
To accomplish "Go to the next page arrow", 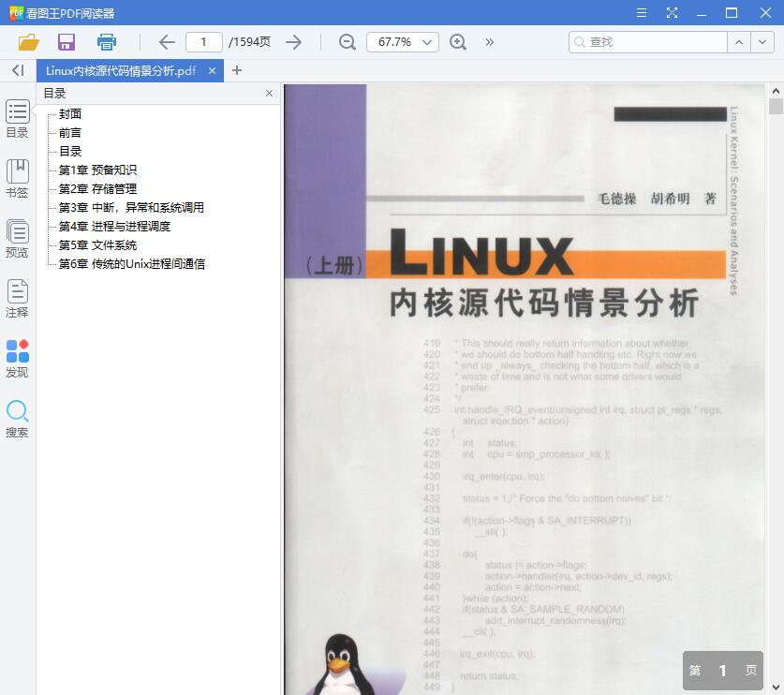I will click(x=293, y=42).
